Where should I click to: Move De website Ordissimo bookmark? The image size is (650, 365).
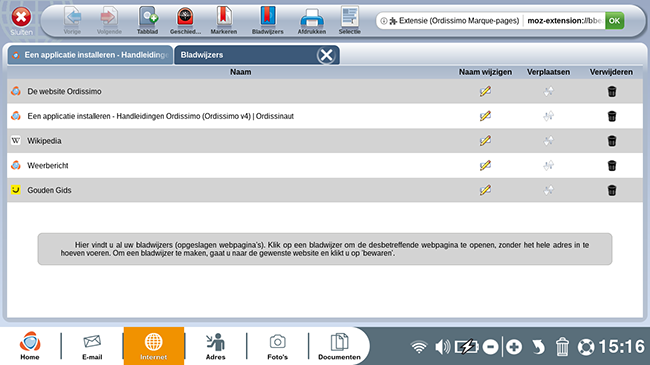point(548,91)
